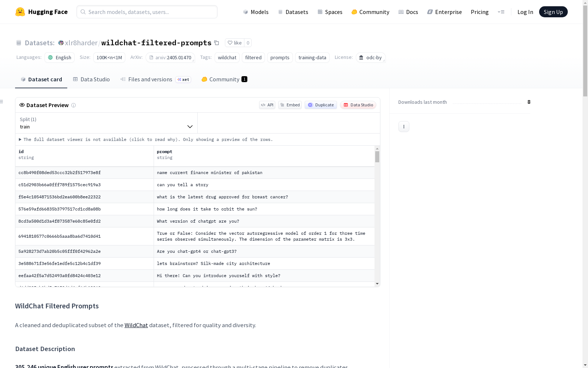Click the preview table scrollbar thumb
This screenshot has width=588, height=368.
pyautogui.click(x=377, y=157)
